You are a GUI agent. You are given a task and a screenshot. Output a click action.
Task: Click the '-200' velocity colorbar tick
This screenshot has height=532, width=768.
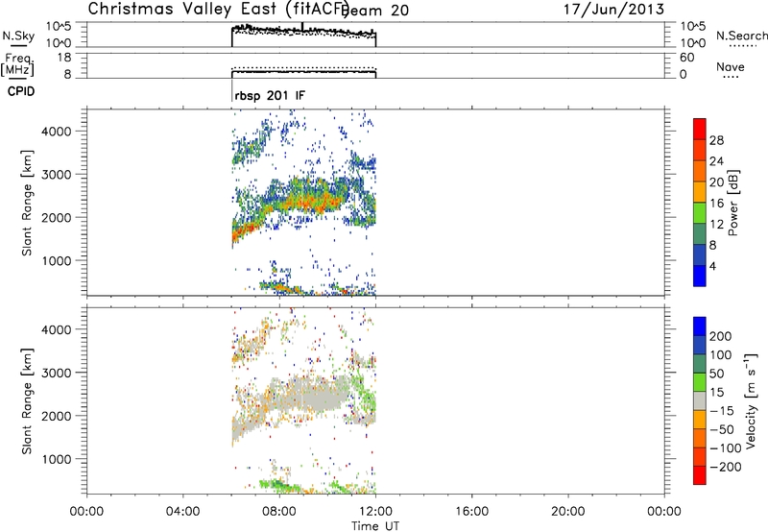pos(725,467)
